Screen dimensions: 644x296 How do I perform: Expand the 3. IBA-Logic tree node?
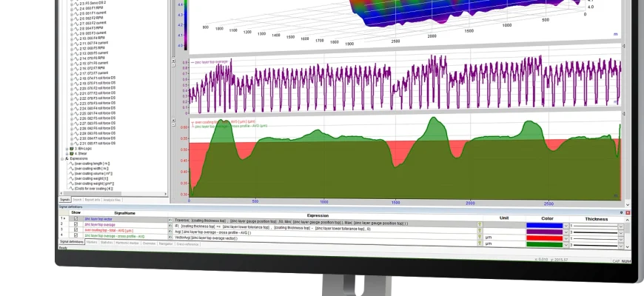coord(67,149)
